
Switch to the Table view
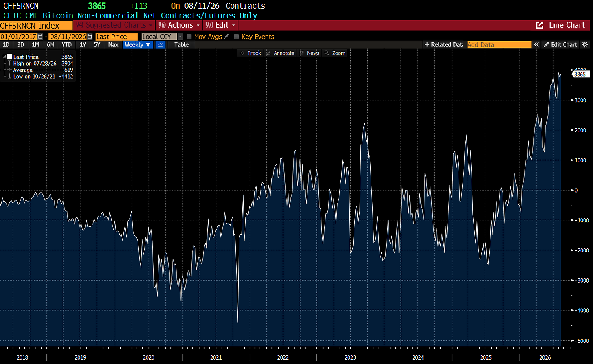click(x=181, y=45)
